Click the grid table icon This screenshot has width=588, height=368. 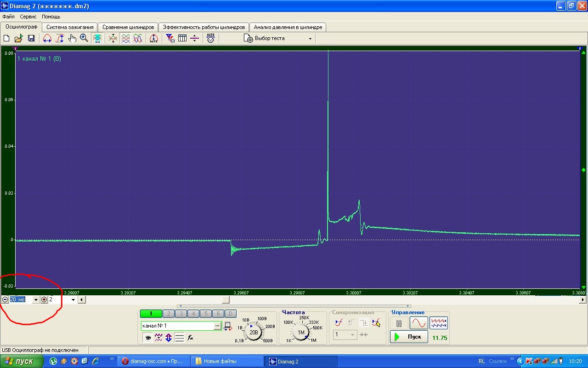[x=182, y=39]
